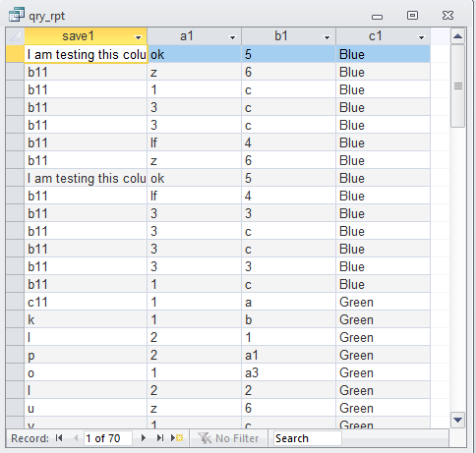Click the 'Record:' label in navigation bar
The image size is (476, 453).
tap(30, 438)
